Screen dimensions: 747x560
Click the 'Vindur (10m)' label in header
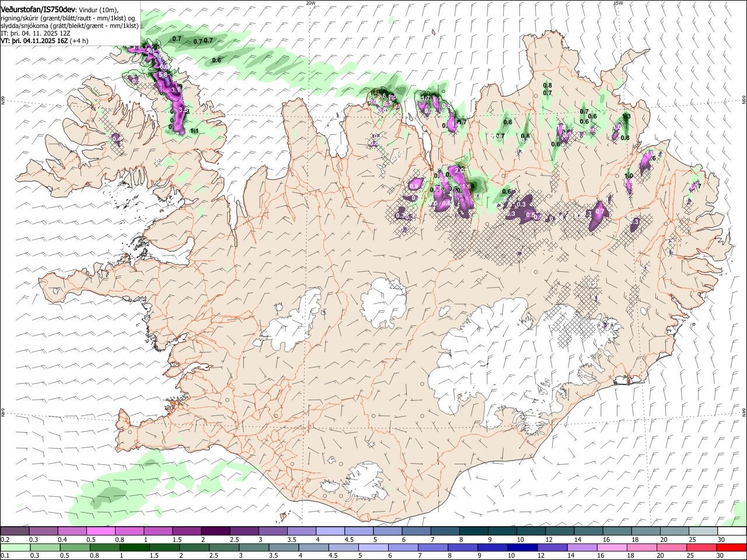[97, 9]
